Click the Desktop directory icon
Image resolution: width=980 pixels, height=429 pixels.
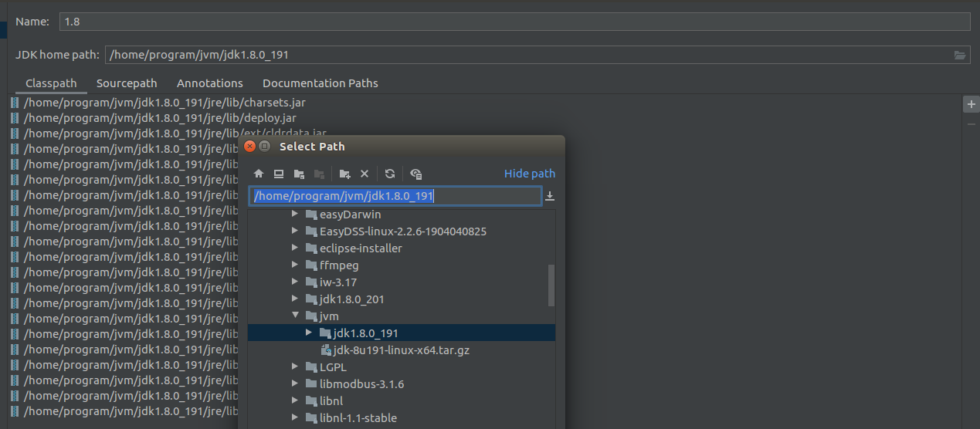coord(279,174)
